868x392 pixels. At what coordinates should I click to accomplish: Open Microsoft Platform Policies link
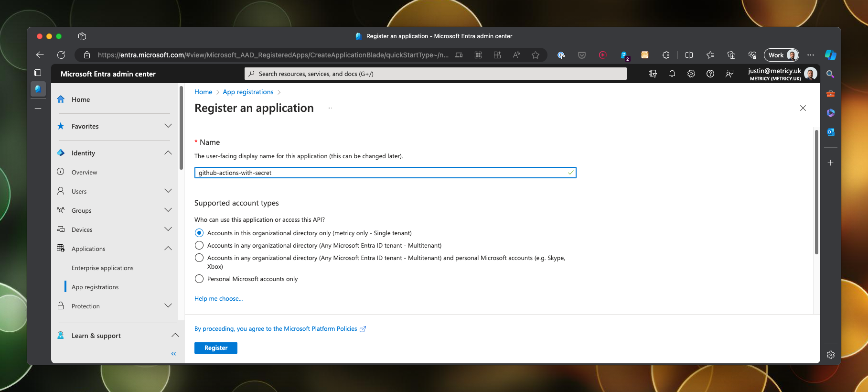pos(280,329)
